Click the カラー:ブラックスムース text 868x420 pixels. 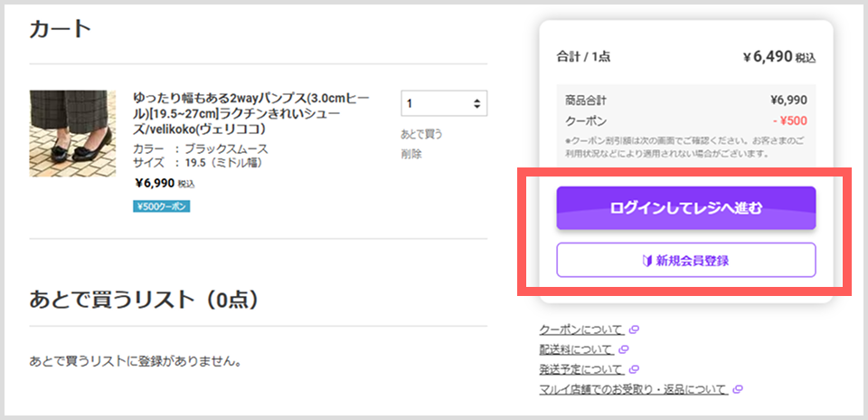201,149
